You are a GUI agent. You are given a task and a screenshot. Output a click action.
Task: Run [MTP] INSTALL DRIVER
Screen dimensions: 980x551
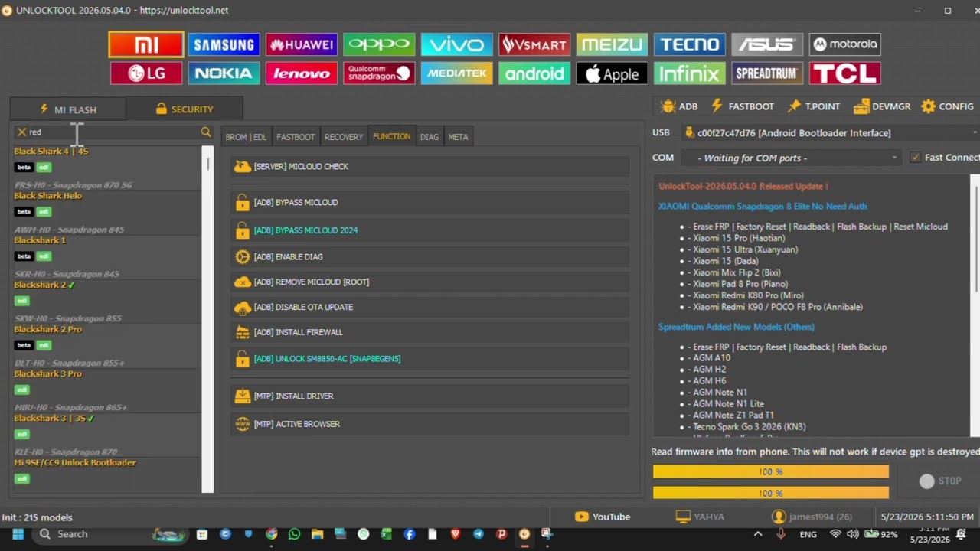pyautogui.click(x=430, y=396)
